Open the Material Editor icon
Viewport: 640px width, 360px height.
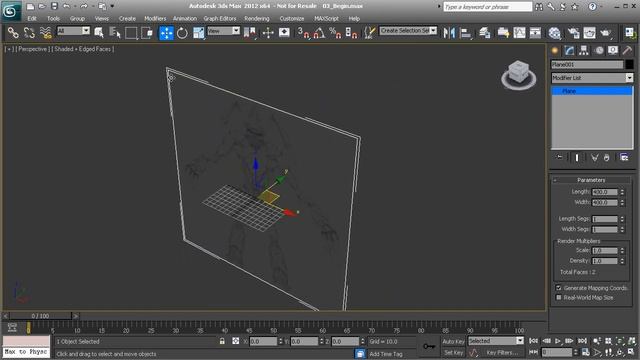pos(554,32)
